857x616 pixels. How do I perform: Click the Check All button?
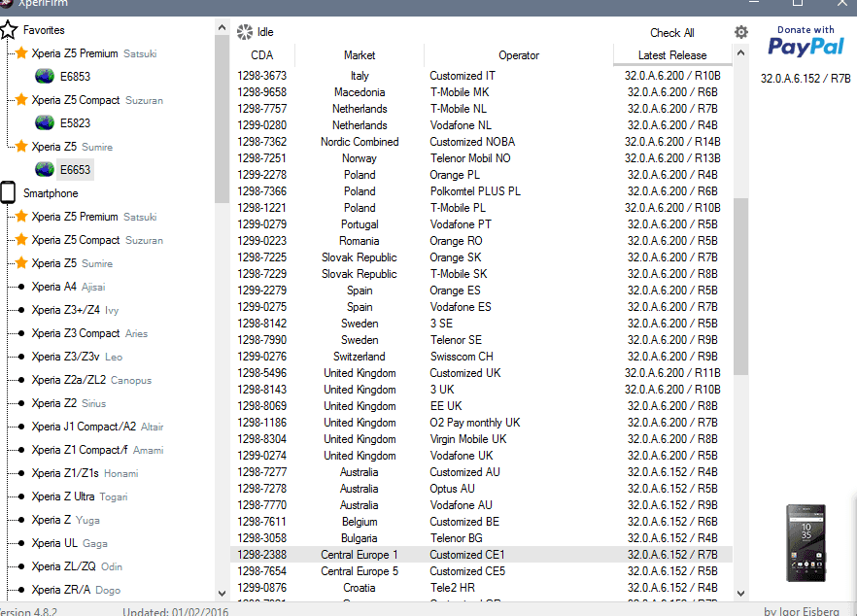[671, 33]
